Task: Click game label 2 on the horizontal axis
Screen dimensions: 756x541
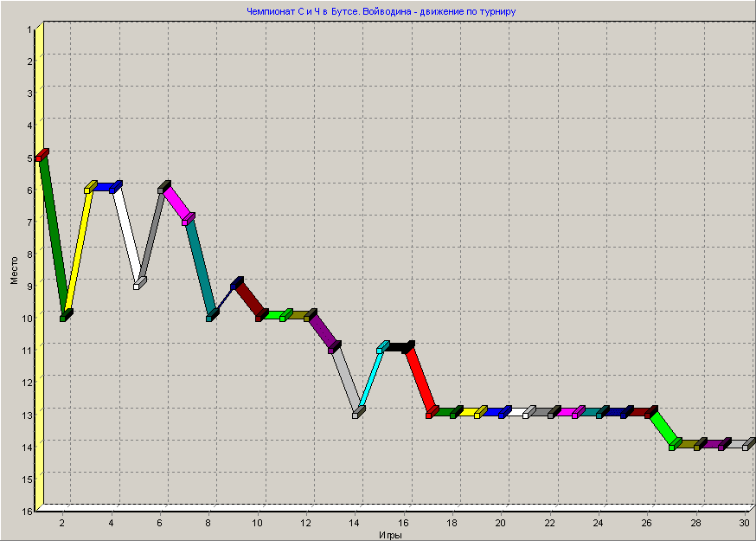Action: tap(62, 523)
